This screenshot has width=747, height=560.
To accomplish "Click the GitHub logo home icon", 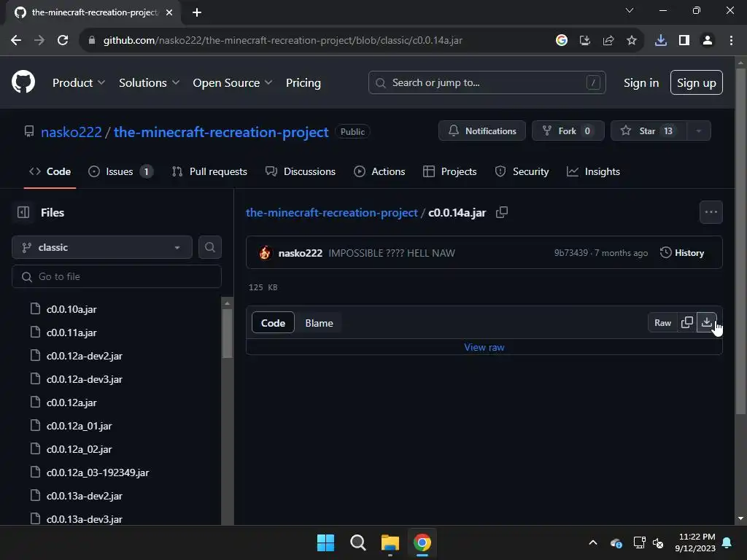I will pos(23,82).
